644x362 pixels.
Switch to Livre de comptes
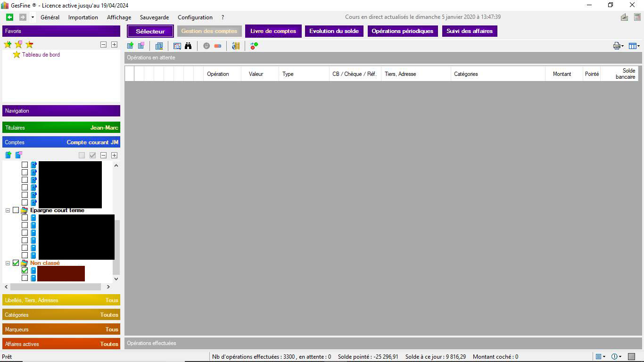(273, 31)
